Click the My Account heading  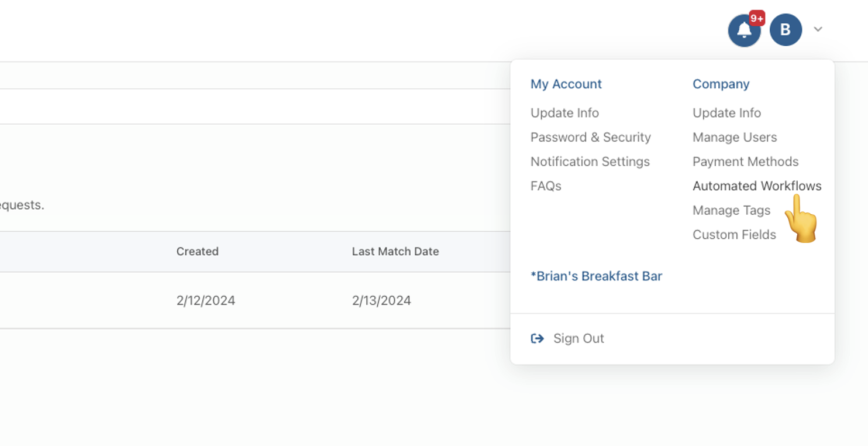[566, 84]
